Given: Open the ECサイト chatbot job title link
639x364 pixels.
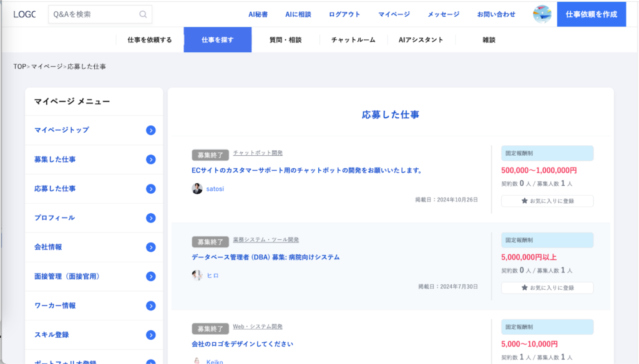Looking at the screenshot, I should (x=307, y=170).
